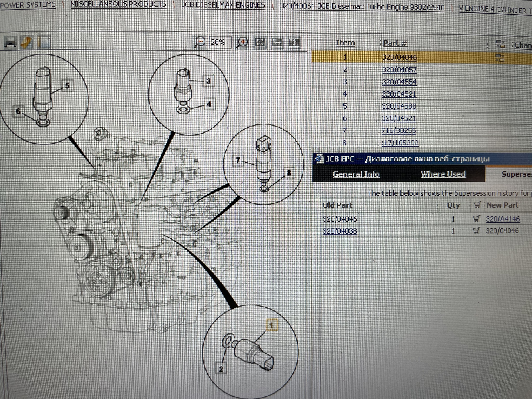This screenshot has width=532, height=399.
Task: Click the 28% zoom input field
Action: [221, 42]
